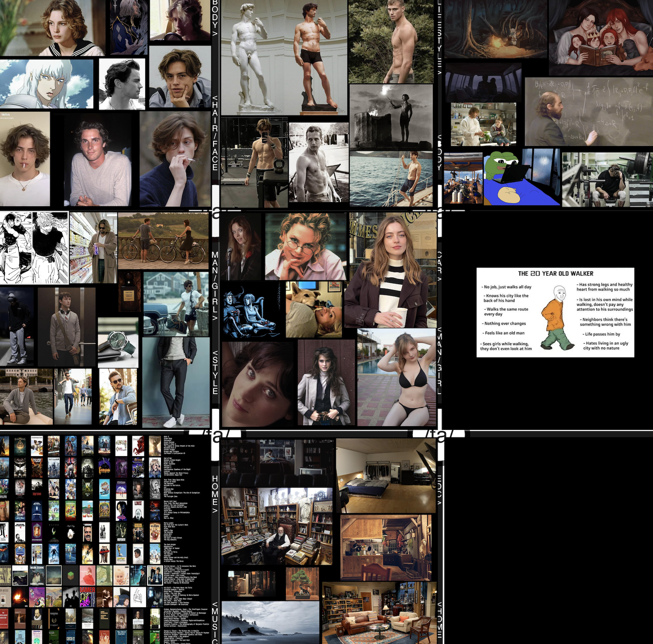
Task: Open the dog lying on sleeping woman photo
Action: coord(314,309)
